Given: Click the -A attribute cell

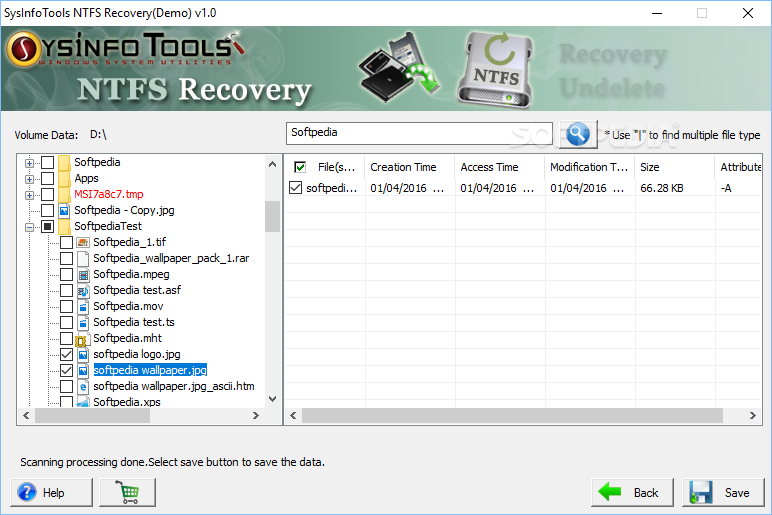Looking at the screenshot, I should coord(726,188).
